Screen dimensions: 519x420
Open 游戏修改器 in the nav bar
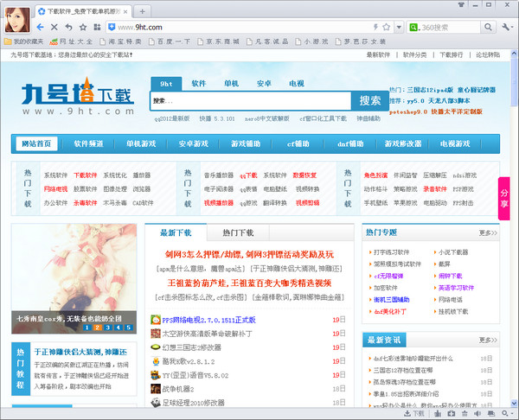(403, 143)
